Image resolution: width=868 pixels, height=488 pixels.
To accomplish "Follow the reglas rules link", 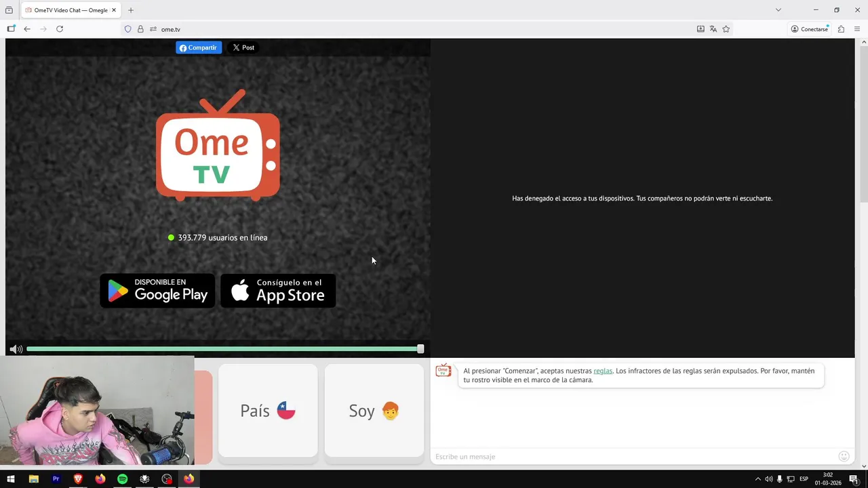I will coord(603,371).
